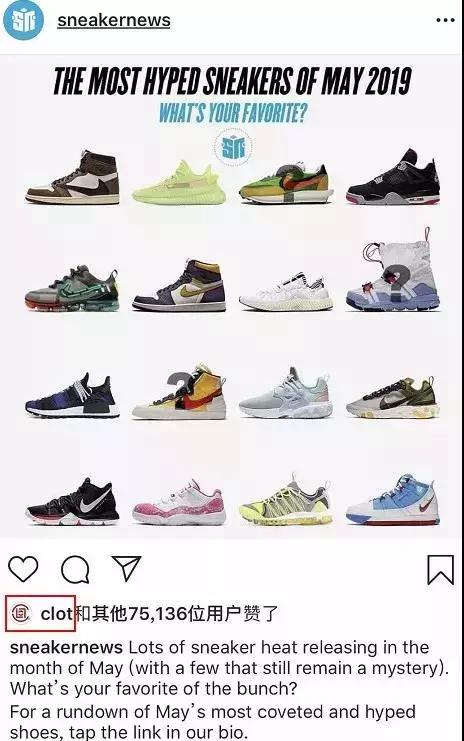This screenshot has height=741, width=464.
Task: View the 75,136 other users who liked
Action: coord(177,614)
